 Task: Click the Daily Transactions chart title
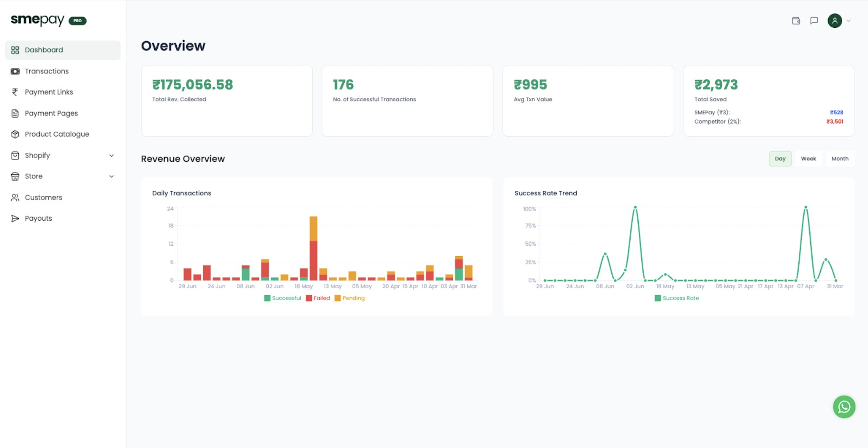click(181, 193)
